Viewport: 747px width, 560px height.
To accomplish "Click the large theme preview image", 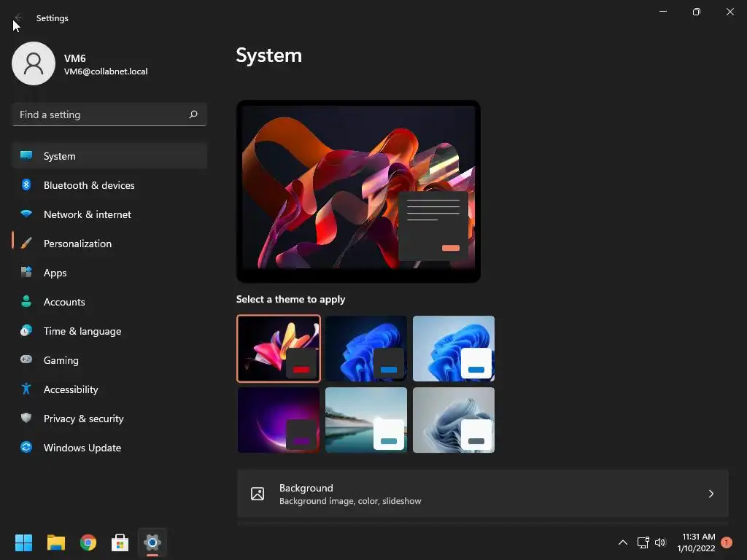I will [x=358, y=191].
